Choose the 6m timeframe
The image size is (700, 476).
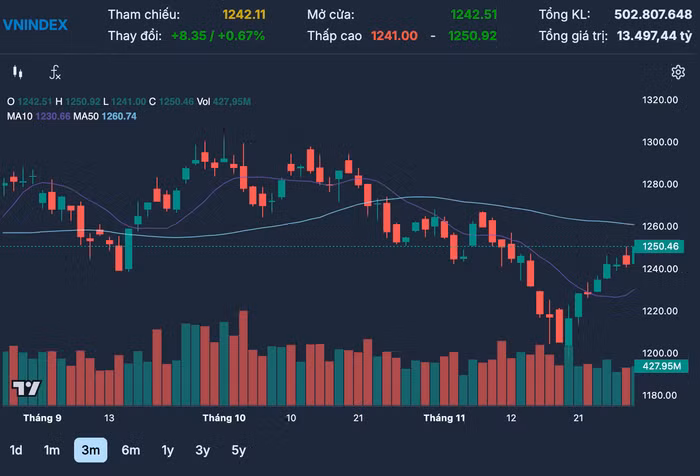click(131, 450)
